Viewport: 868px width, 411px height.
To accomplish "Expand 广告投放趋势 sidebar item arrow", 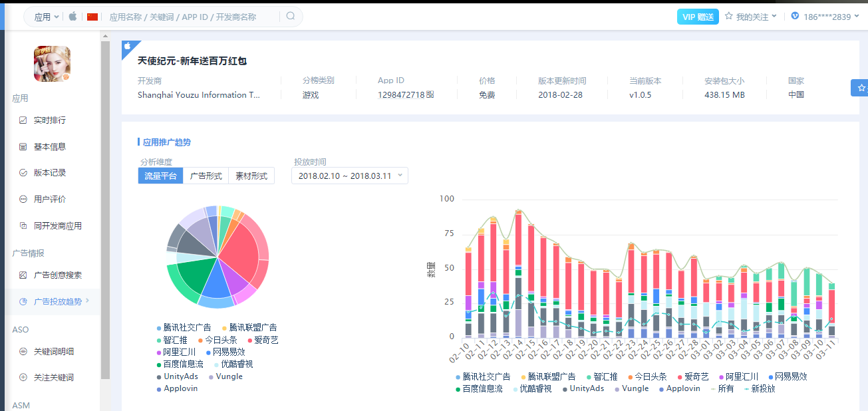I will (87, 301).
